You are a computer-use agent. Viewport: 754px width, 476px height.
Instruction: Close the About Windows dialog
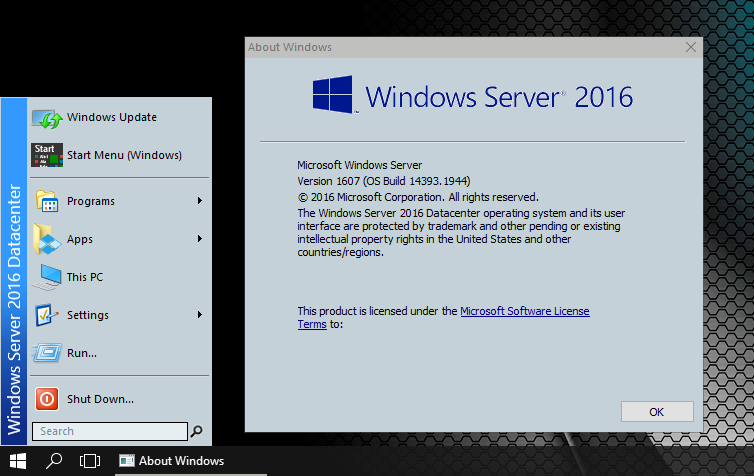click(691, 47)
